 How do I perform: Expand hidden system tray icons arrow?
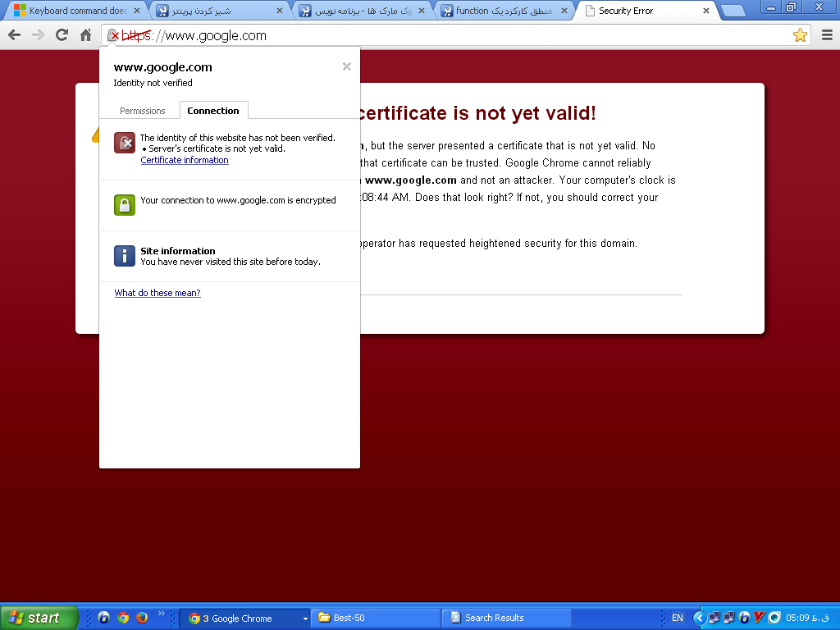tap(699, 618)
